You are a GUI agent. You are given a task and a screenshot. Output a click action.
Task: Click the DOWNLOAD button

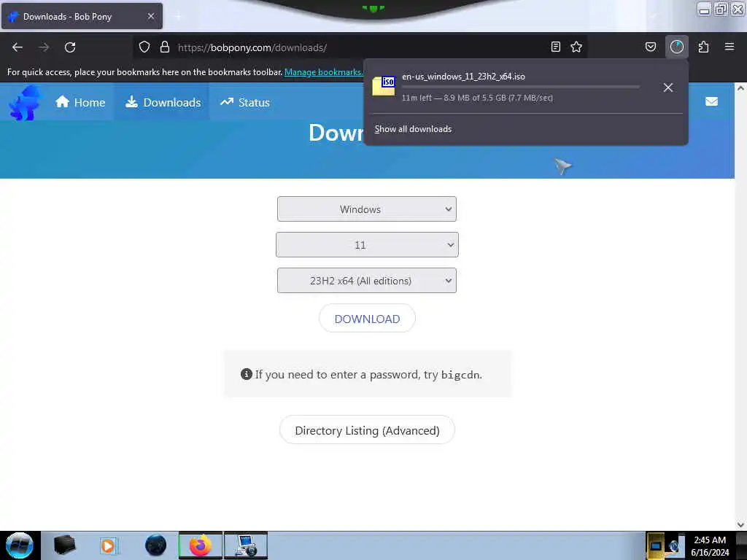(368, 319)
